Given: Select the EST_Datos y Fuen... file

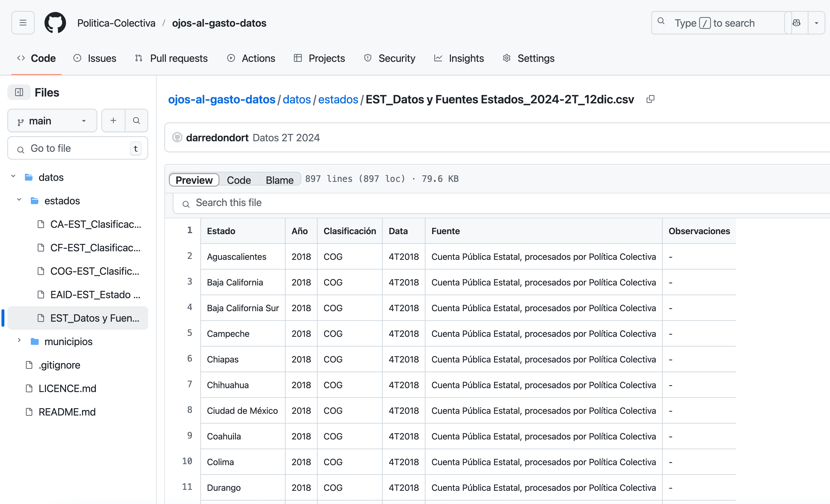Looking at the screenshot, I should [78, 318].
